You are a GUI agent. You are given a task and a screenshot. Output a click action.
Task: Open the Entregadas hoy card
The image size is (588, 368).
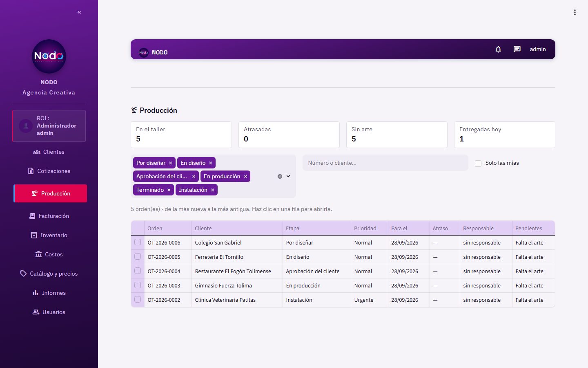tap(505, 135)
